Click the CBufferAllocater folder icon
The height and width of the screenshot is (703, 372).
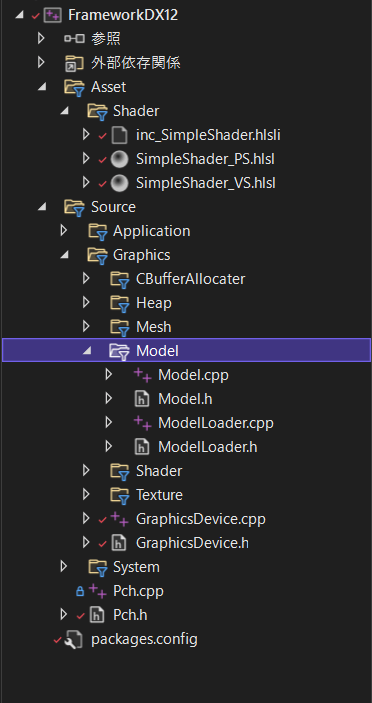(x=120, y=280)
